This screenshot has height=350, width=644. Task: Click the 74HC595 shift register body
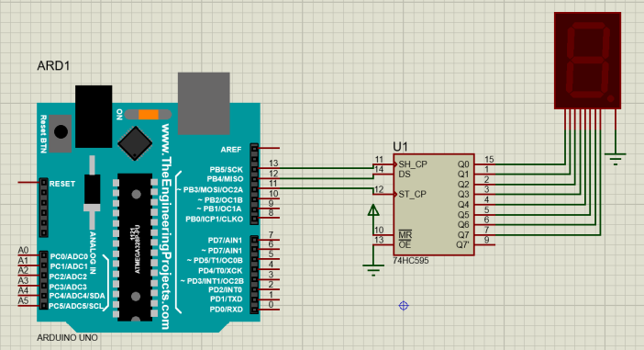tap(434, 205)
